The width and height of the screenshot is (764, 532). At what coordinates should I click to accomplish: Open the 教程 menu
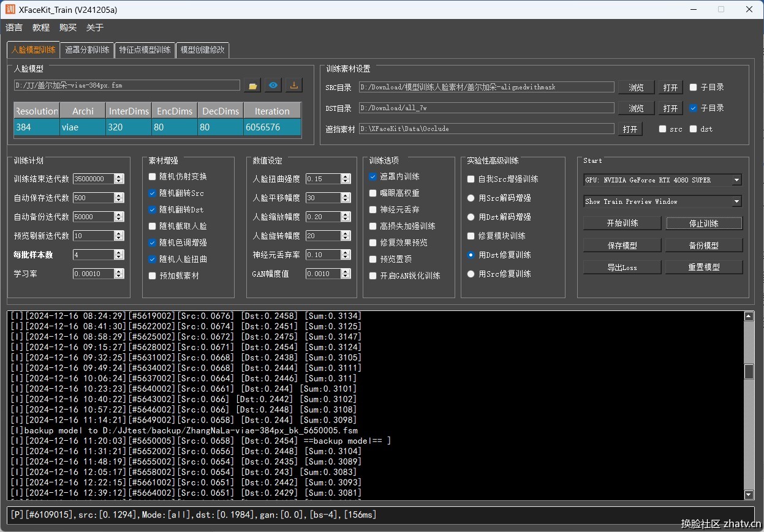(41, 28)
